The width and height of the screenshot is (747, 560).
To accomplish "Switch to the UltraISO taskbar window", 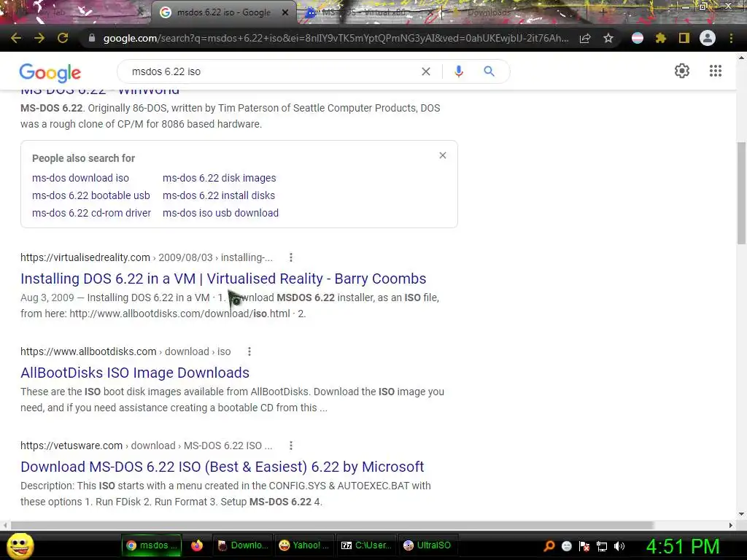I will 427,545.
